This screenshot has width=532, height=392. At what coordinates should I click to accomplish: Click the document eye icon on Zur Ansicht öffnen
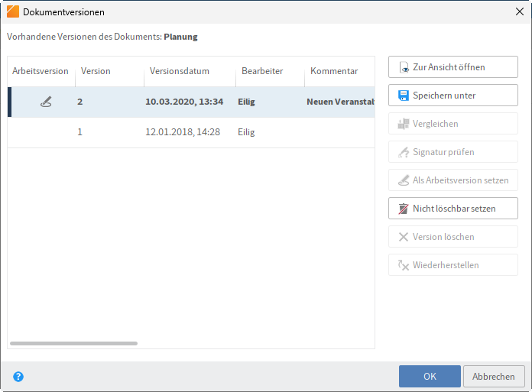point(404,67)
